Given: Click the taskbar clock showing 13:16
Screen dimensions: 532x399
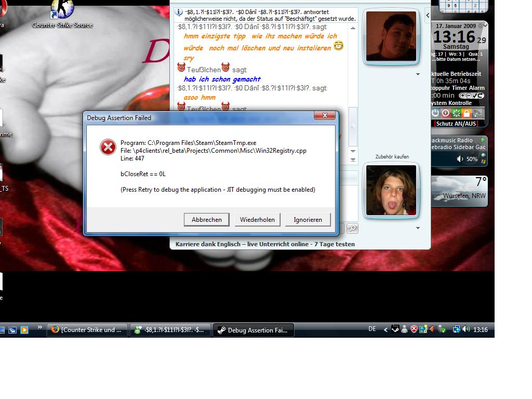Looking at the screenshot, I should point(480,329).
